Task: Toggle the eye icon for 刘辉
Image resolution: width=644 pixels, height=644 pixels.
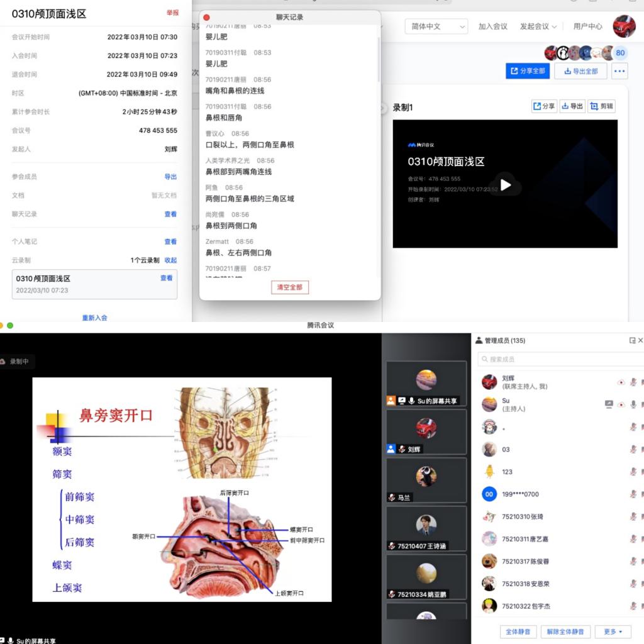Action: click(621, 382)
